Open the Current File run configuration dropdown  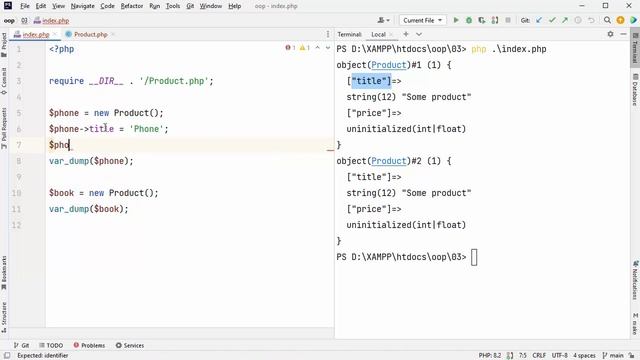click(422, 20)
